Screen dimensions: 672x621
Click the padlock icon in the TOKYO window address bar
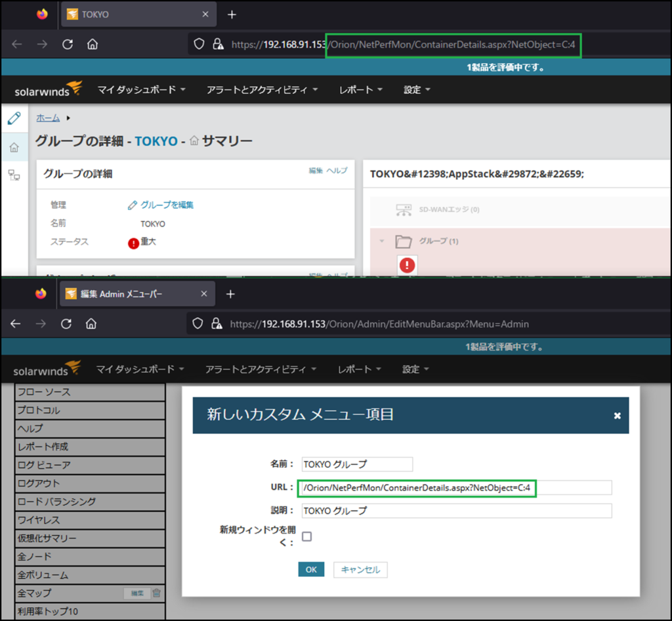click(218, 44)
